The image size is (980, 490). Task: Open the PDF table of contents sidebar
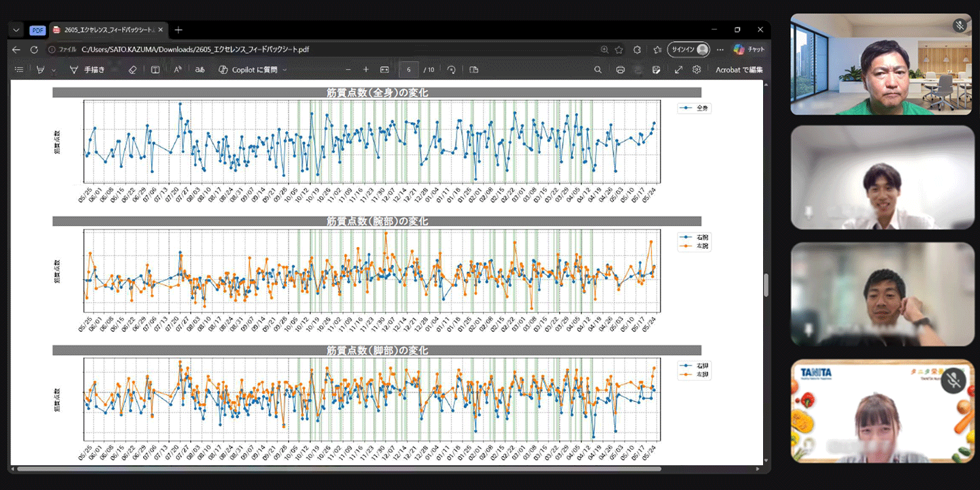[x=19, y=69]
